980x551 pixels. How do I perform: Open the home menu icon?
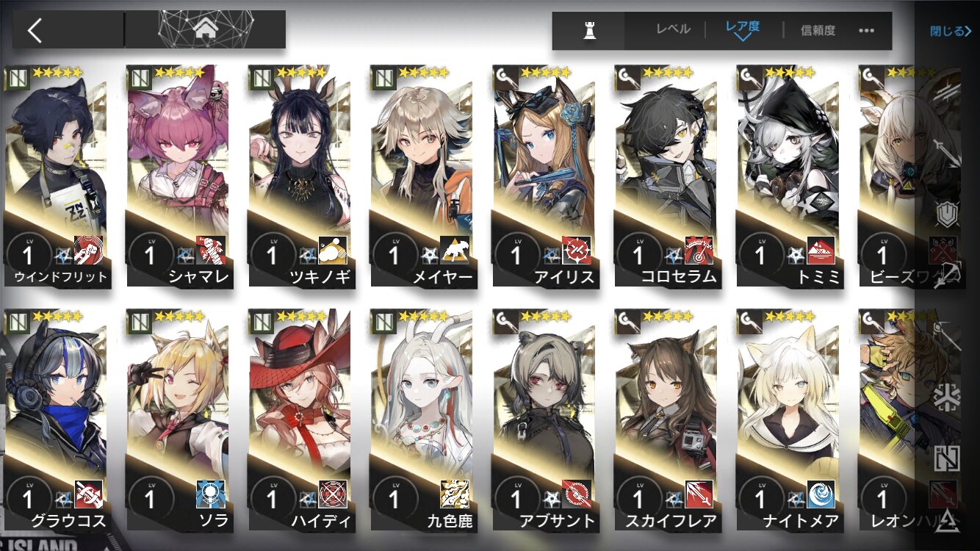[x=206, y=30]
